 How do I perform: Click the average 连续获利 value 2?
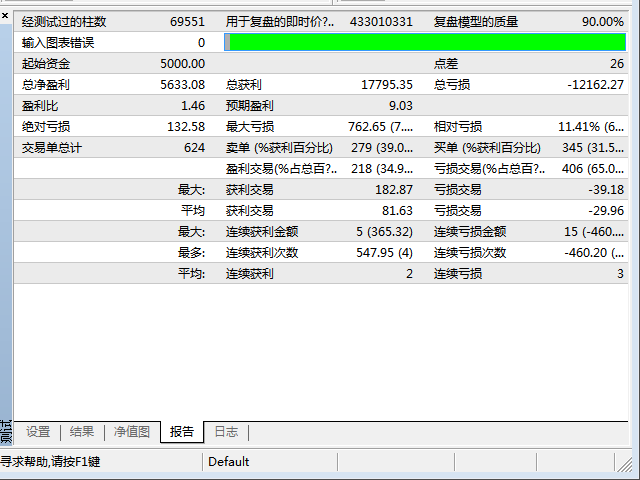click(409, 273)
